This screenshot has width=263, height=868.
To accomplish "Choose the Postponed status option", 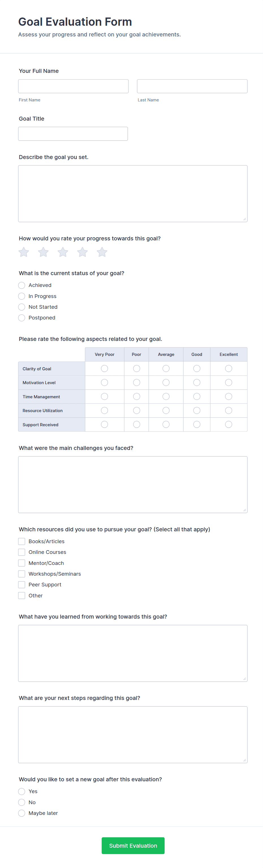I will tap(21, 318).
